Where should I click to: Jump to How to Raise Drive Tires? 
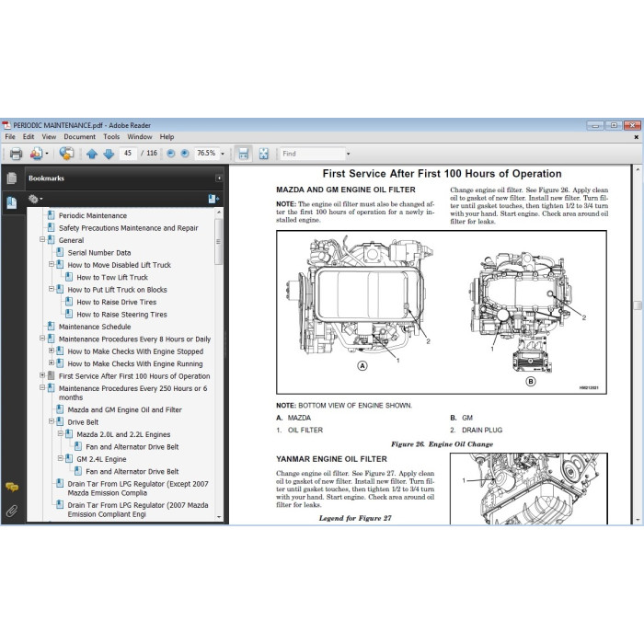[x=117, y=302]
